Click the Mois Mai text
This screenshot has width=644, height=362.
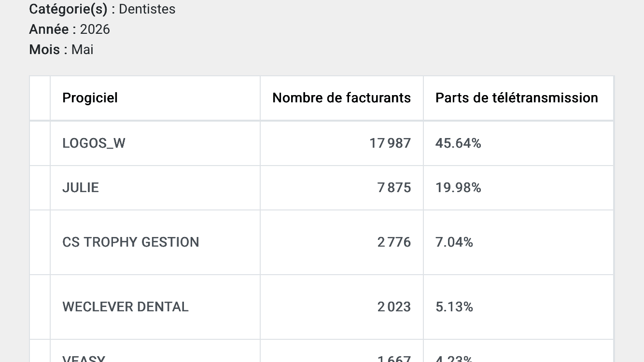click(x=61, y=50)
